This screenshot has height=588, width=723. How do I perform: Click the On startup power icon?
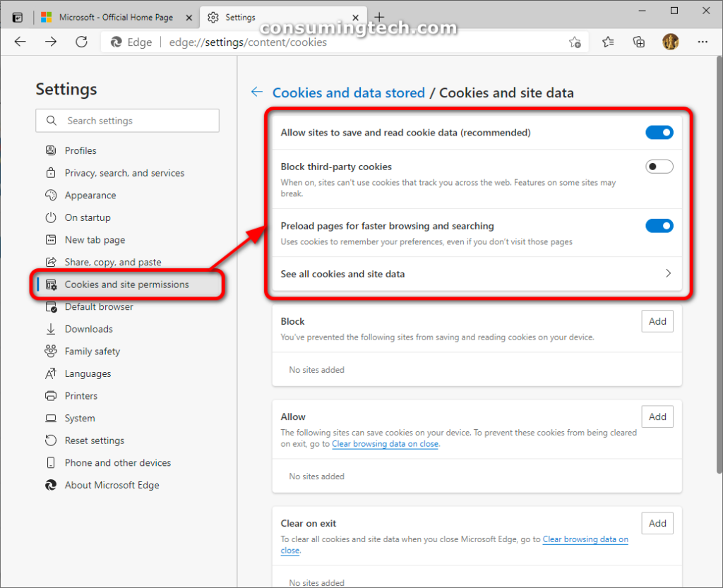(x=51, y=217)
